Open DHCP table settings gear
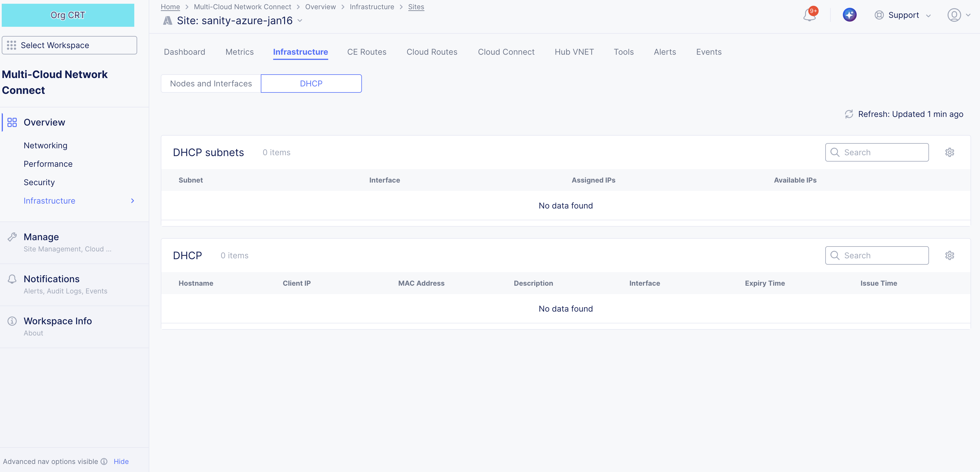The image size is (980, 472). coord(949,256)
